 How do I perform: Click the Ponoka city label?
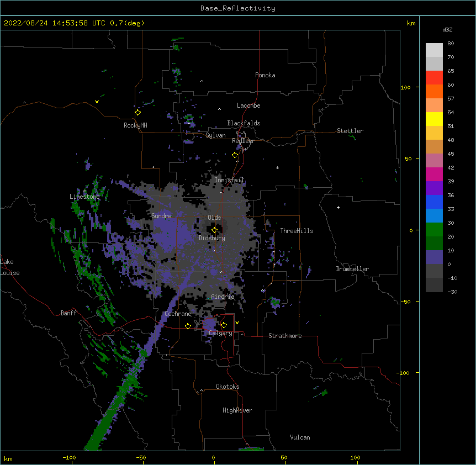pyautogui.click(x=265, y=75)
